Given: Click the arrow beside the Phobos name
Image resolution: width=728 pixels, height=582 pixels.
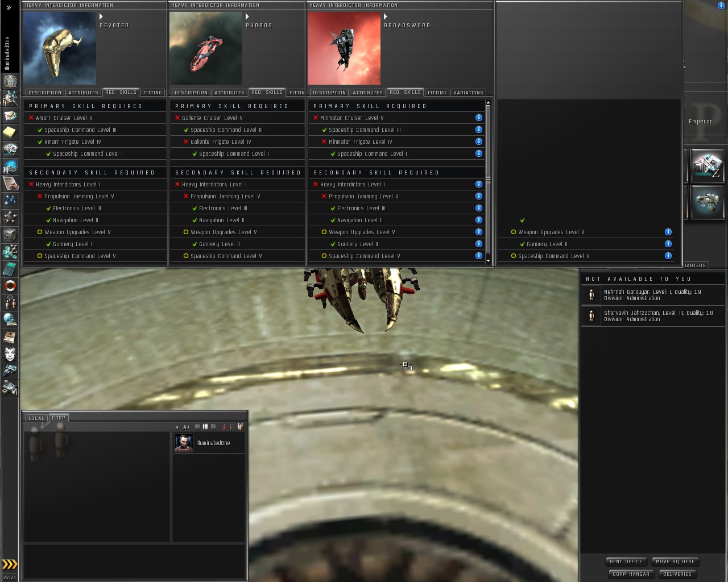Looking at the screenshot, I should point(247,16).
